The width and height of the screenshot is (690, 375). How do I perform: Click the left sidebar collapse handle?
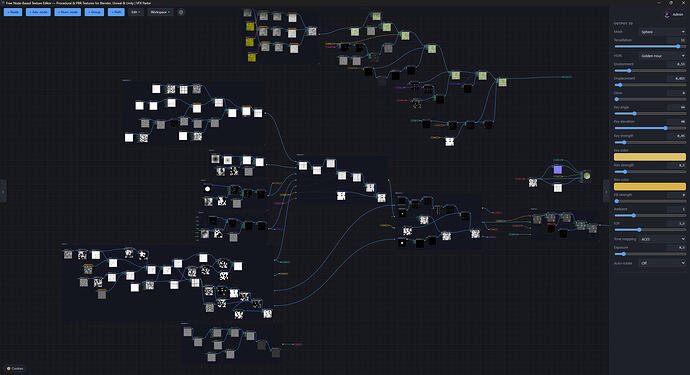(3, 191)
